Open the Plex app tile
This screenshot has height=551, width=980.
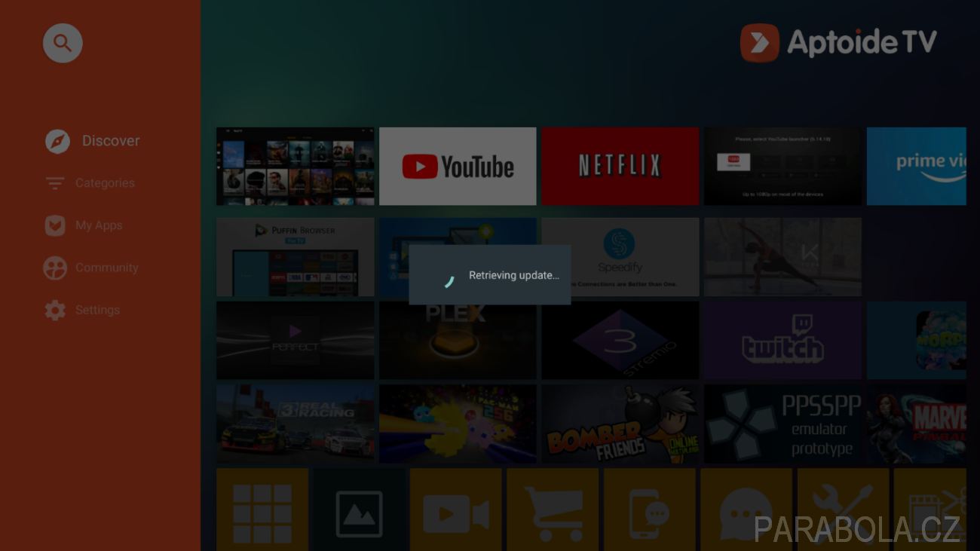(458, 341)
